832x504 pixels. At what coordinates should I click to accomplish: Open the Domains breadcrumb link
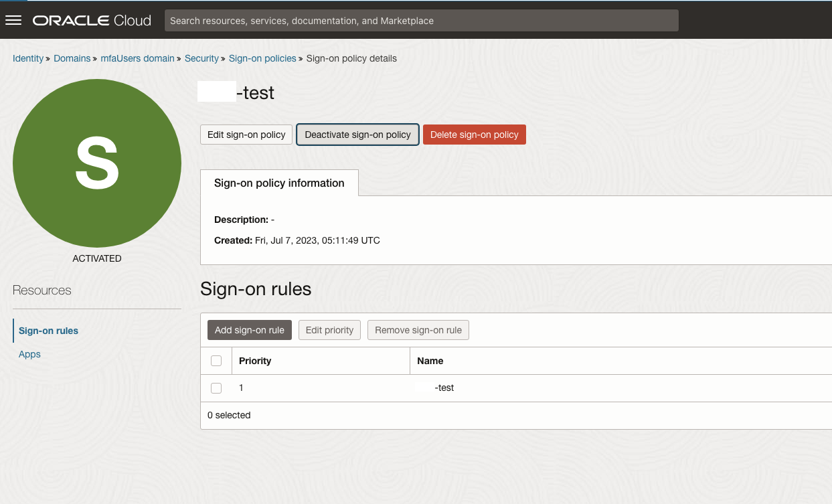click(x=72, y=58)
